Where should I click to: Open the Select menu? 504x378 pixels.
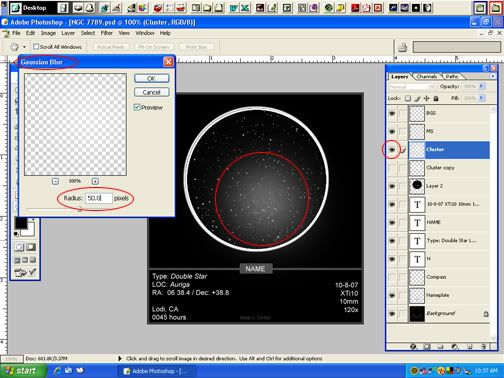tap(88, 33)
